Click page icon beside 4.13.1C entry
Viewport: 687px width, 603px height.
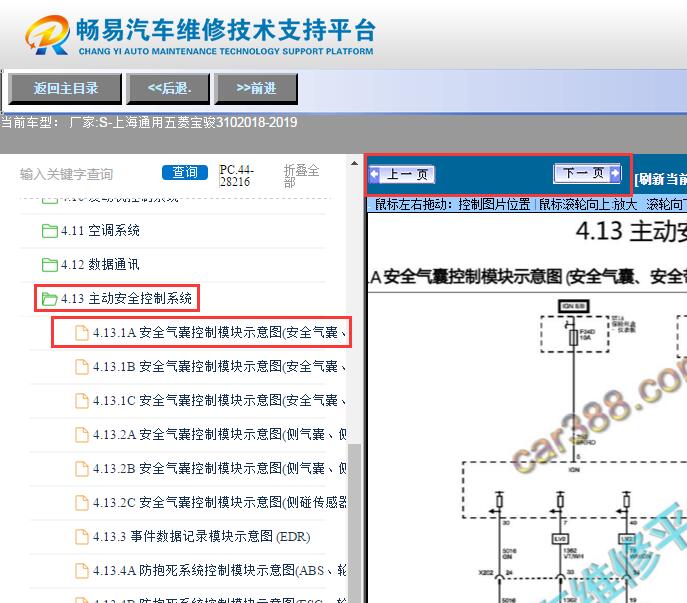(x=81, y=401)
